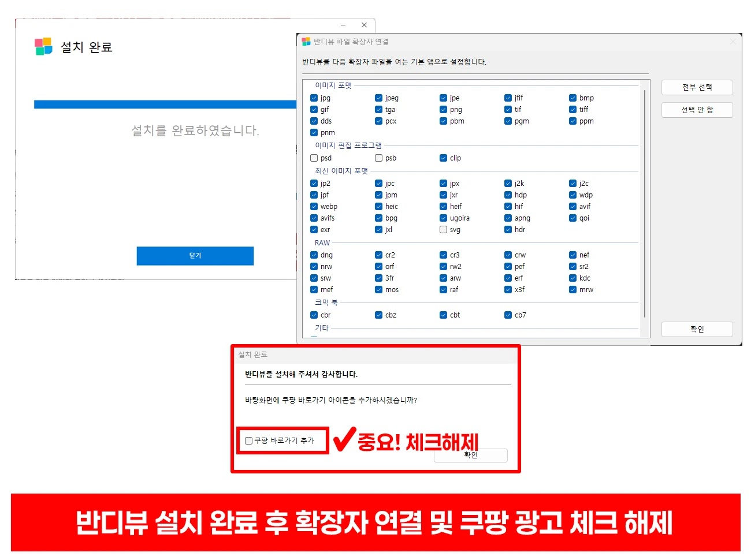Screen dimensions: 751x560
Task: Toggle the mrw extension checkbox
Action: (573, 290)
